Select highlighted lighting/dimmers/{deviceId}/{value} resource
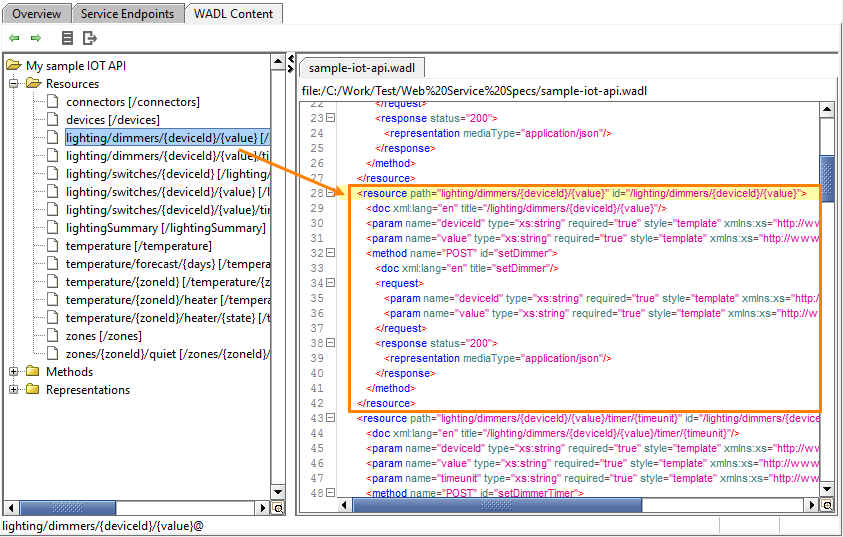Image resolution: width=843 pixels, height=537 pixels. pos(167,138)
